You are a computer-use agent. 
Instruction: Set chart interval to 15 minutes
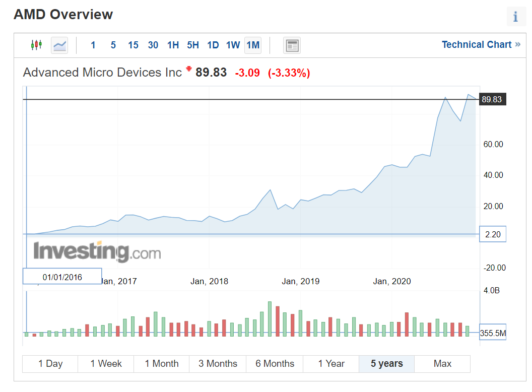tap(133, 45)
